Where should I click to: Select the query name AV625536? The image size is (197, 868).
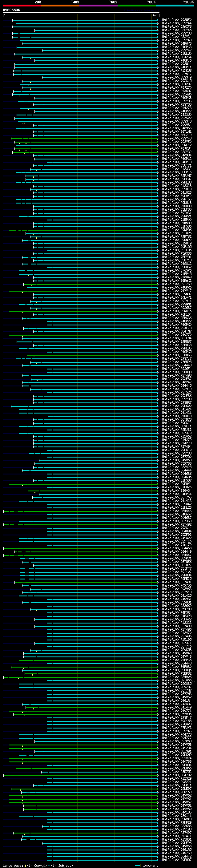[x=11, y=10]
